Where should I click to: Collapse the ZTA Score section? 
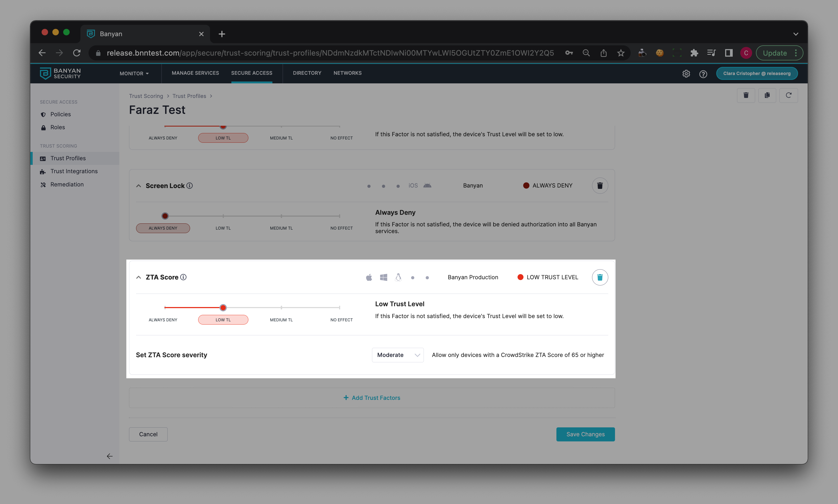point(138,277)
